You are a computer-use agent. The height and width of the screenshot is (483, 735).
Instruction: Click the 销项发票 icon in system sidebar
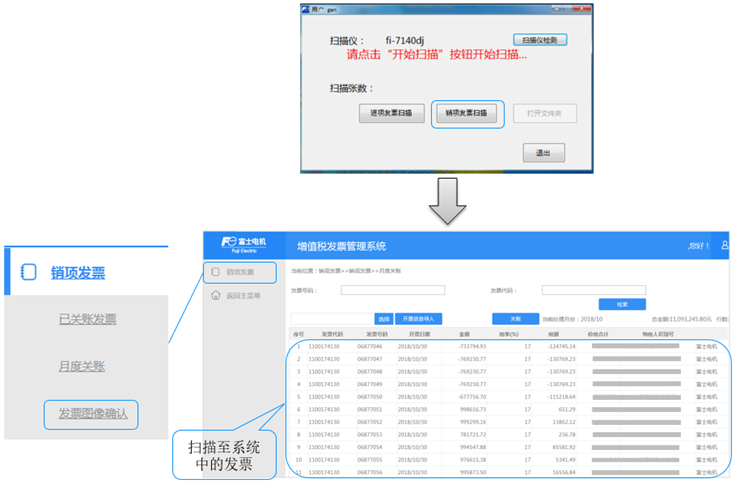click(216, 272)
